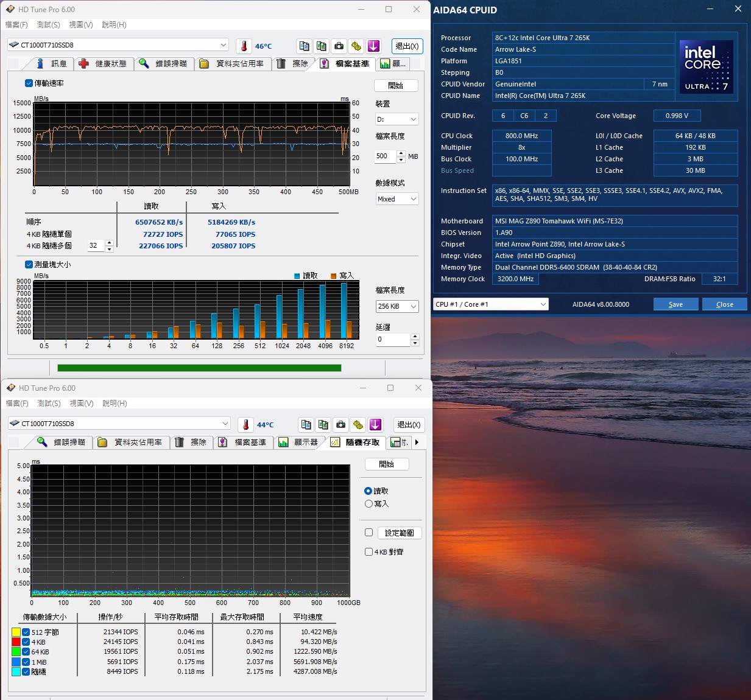This screenshot has width=751, height=700.
Task: Expand the CPU #1 / Core #1 dropdown
Action: click(491, 304)
